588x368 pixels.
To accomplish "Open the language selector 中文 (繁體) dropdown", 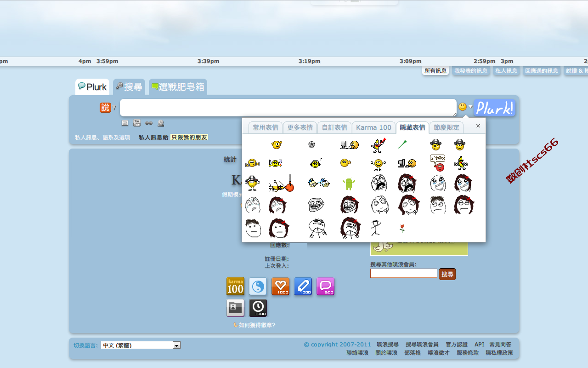I will (x=141, y=345).
